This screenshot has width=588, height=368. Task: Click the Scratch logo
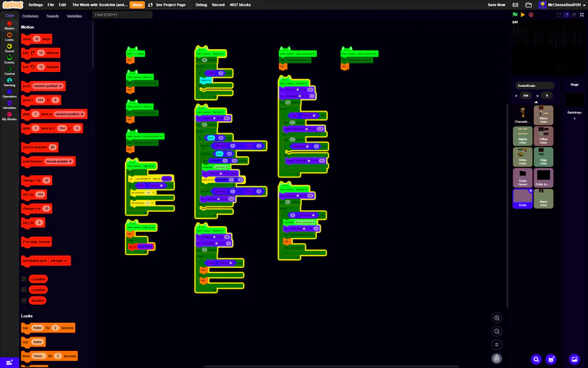13,5
